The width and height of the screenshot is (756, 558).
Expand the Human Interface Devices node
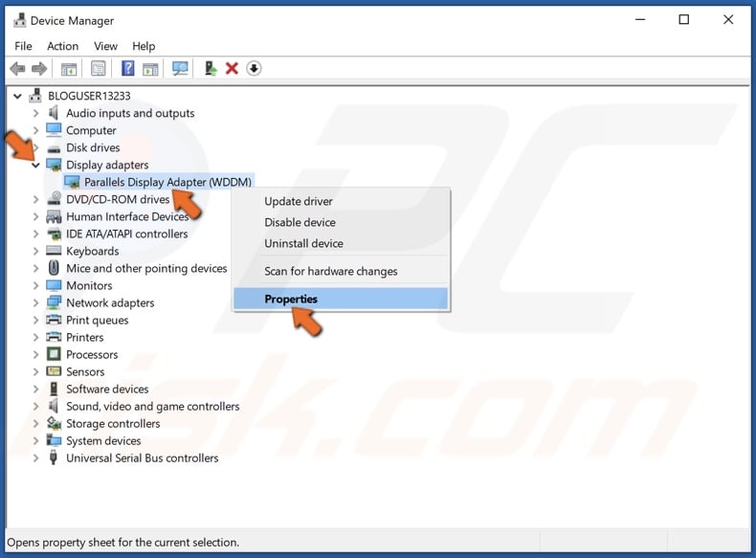35,217
